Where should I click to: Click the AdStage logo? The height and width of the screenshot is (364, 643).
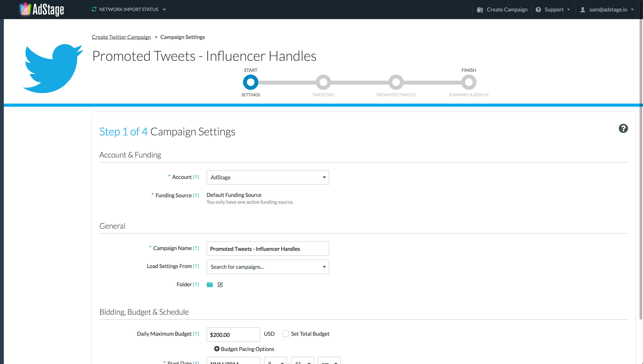point(42,10)
